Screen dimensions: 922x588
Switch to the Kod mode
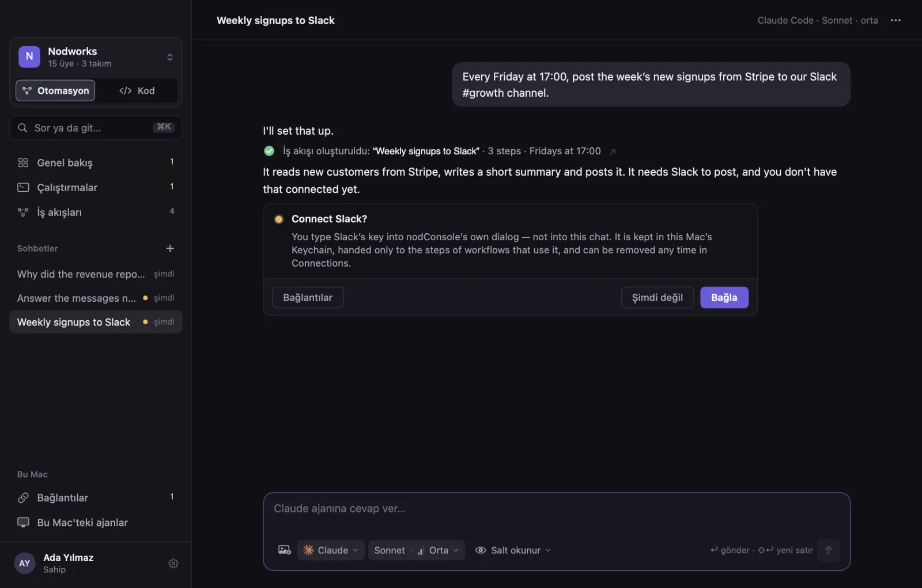137,90
